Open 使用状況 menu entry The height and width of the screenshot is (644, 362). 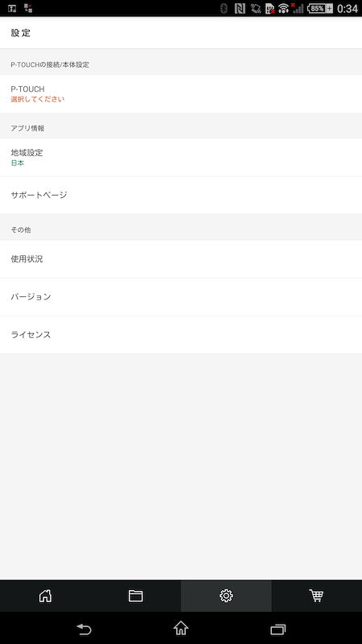tap(181, 259)
